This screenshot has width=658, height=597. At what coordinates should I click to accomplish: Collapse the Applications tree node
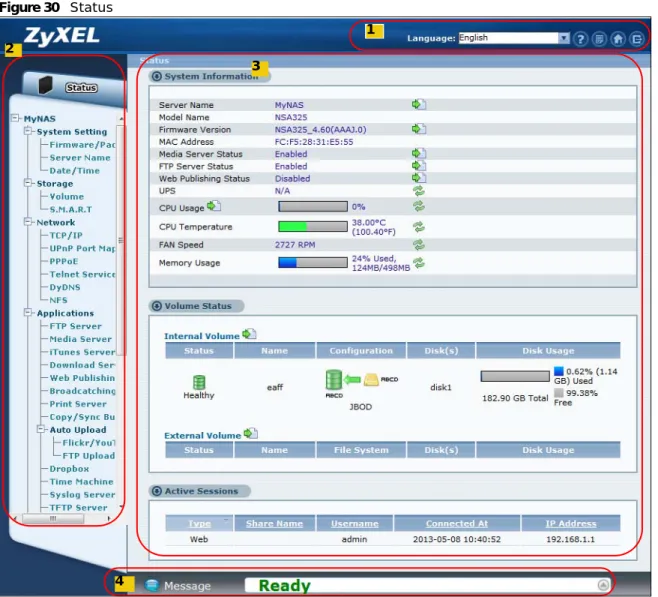[28, 313]
